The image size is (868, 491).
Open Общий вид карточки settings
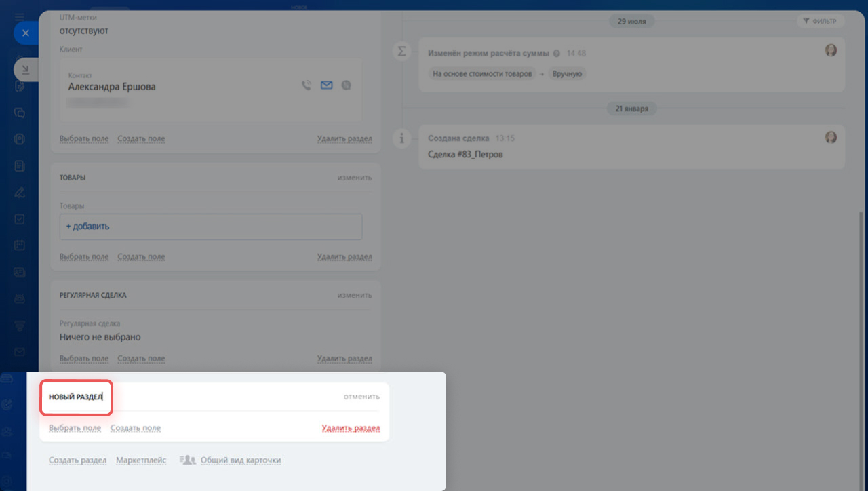241,460
